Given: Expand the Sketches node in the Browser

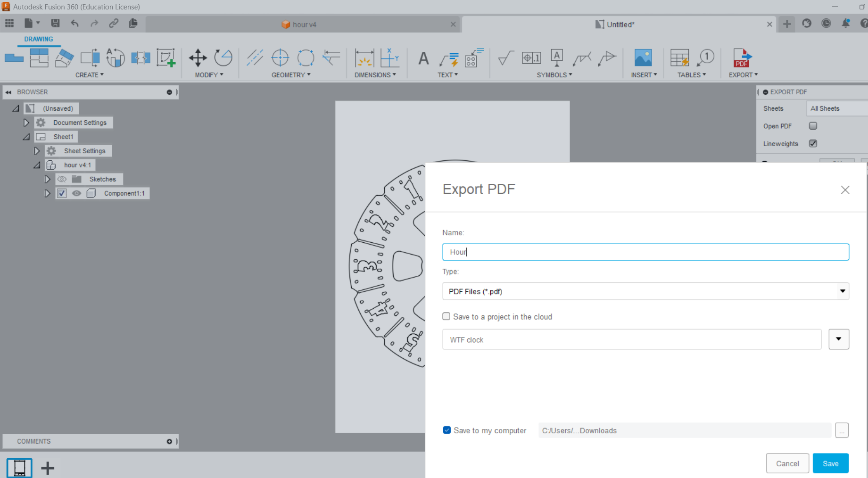Looking at the screenshot, I should tap(47, 179).
